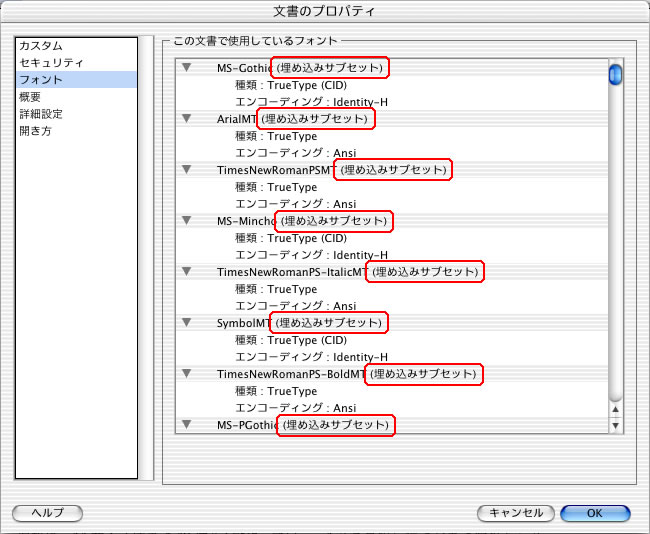Click 種類 : TrueType under TimesNewRomanPS-BoldMT
This screenshot has height=534, width=650.
pyautogui.click(x=276, y=391)
